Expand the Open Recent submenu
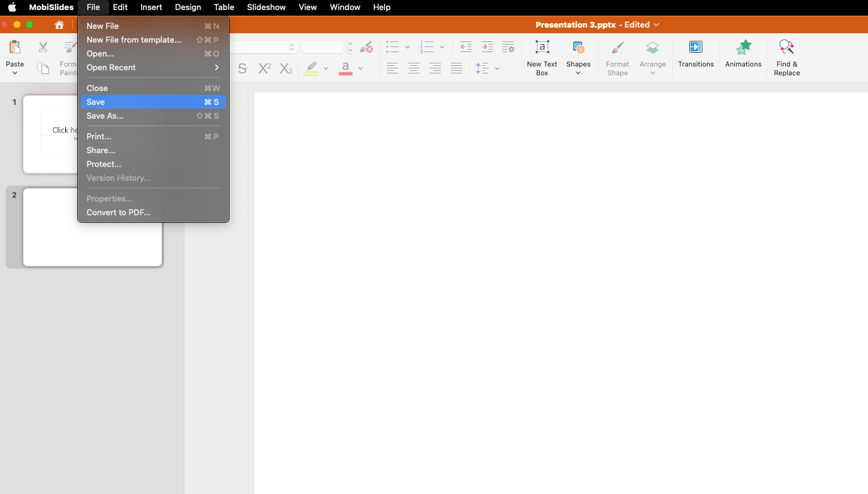 click(x=153, y=67)
